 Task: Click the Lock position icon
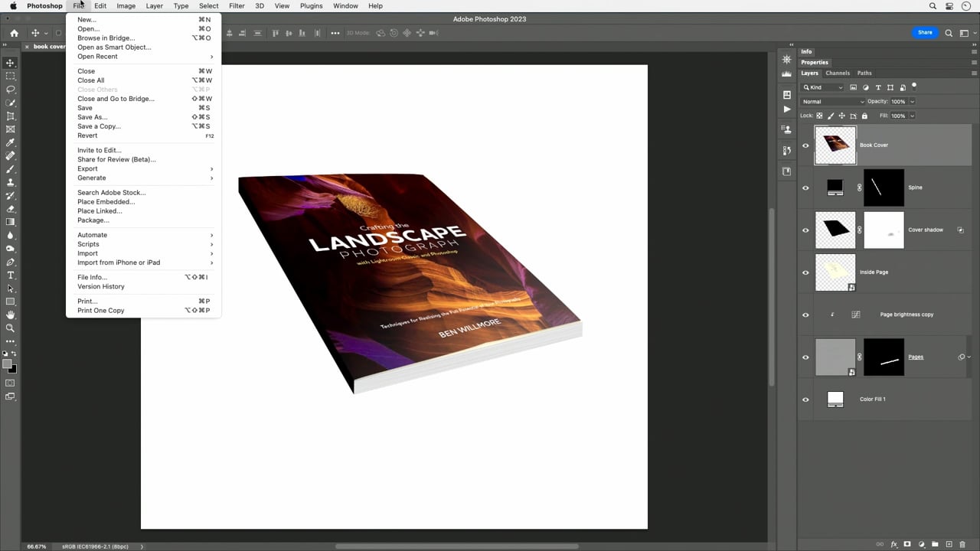842,116
